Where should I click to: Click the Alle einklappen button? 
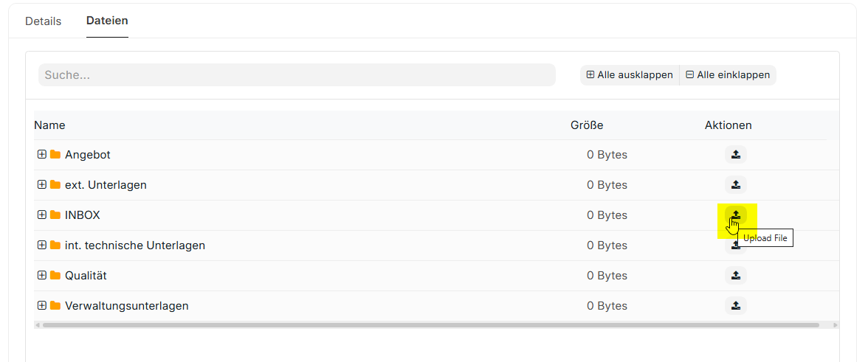click(x=728, y=75)
